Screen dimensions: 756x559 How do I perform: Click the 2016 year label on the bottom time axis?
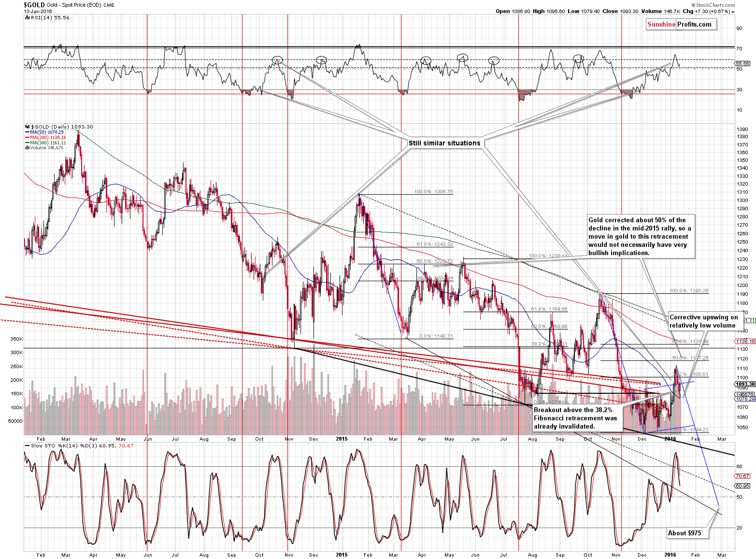coord(670,555)
